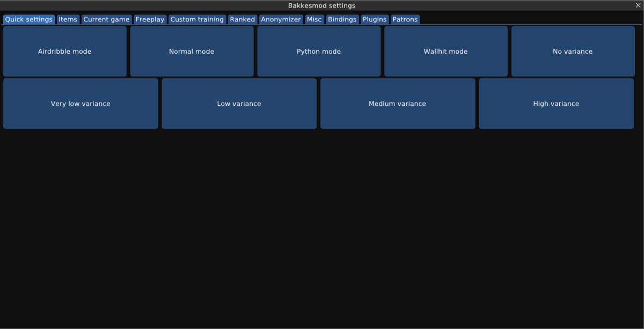Open the Current game tab
Image resolution: width=644 pixels, height=329 pixels.
(106, 19)
